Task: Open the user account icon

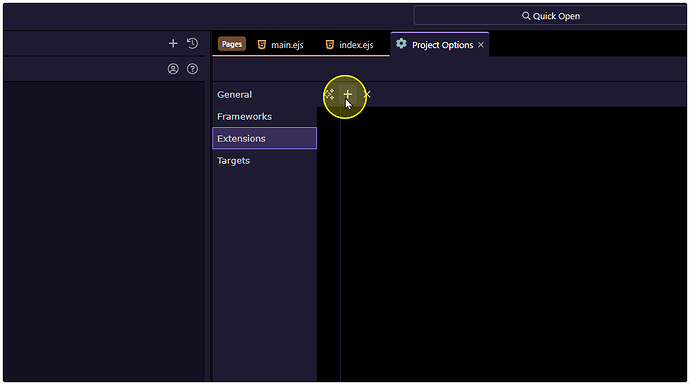Action: click(173, 69)
